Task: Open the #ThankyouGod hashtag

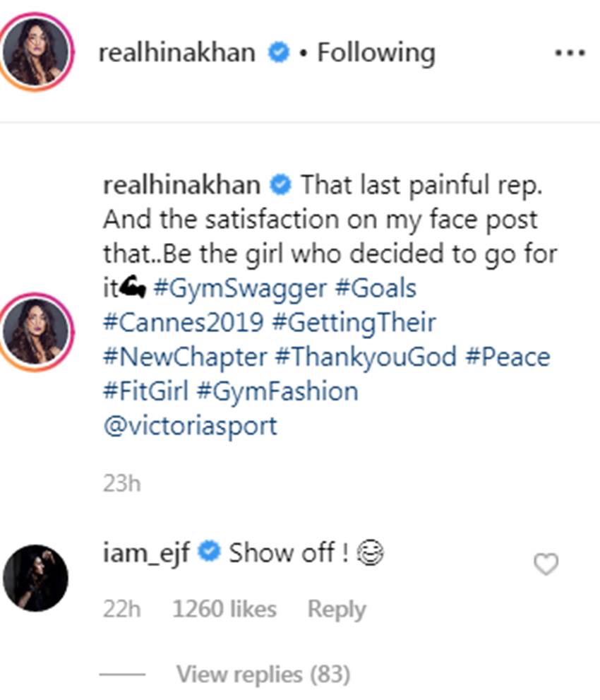Action: (x=366, y=357)
